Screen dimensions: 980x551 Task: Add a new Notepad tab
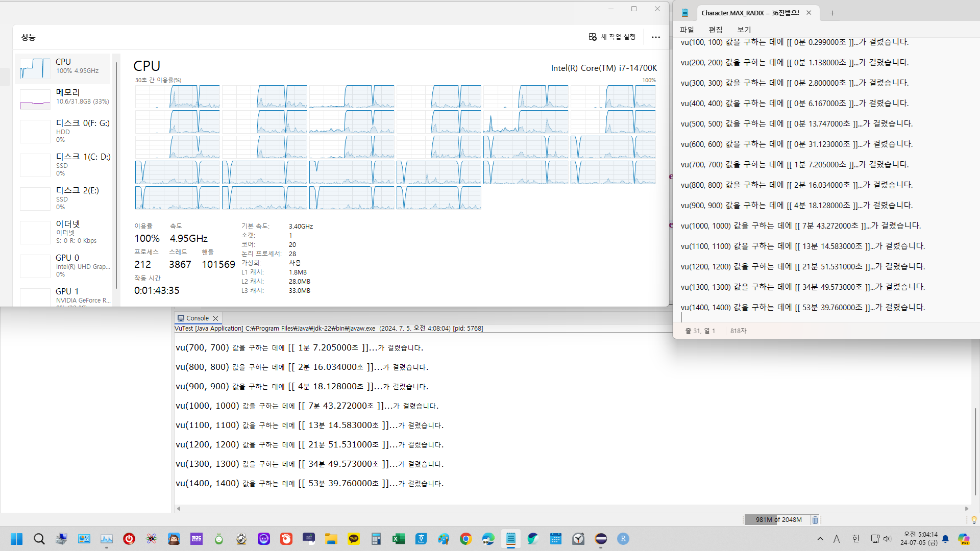point(832,13)
